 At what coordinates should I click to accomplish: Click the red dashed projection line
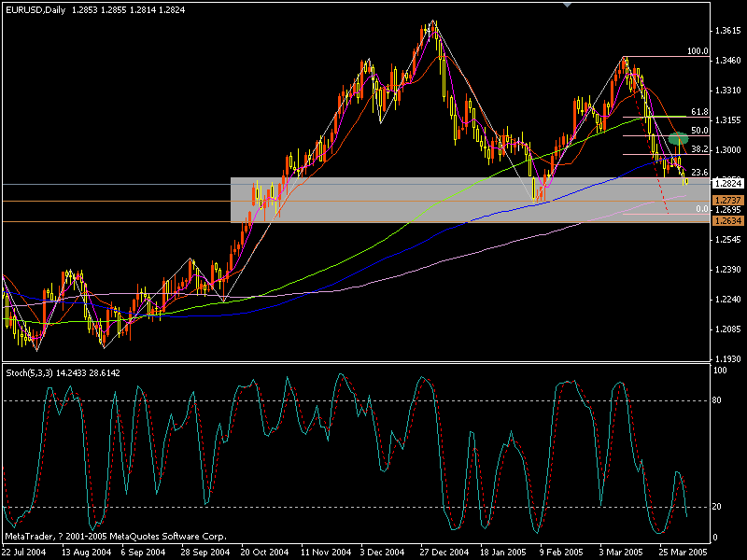pyautogui.click(x=663, y=191)
